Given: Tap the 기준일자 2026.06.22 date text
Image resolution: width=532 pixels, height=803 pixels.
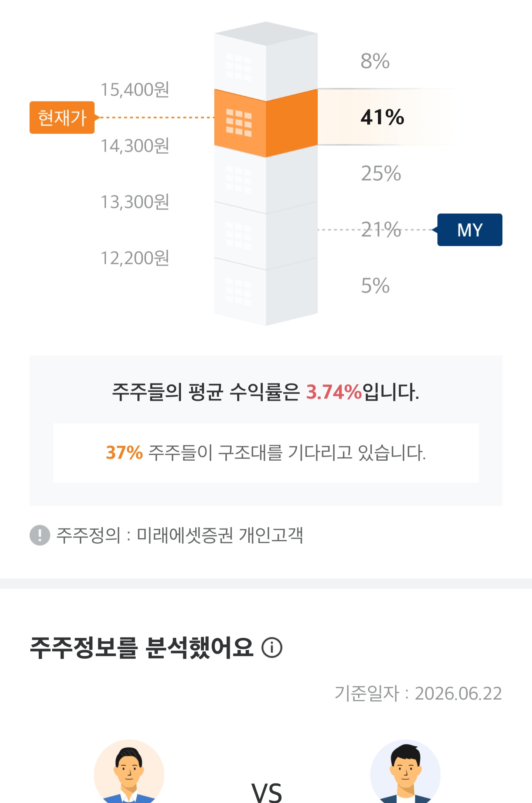Looking at the screenshot, I should click(x=418, y=693).
